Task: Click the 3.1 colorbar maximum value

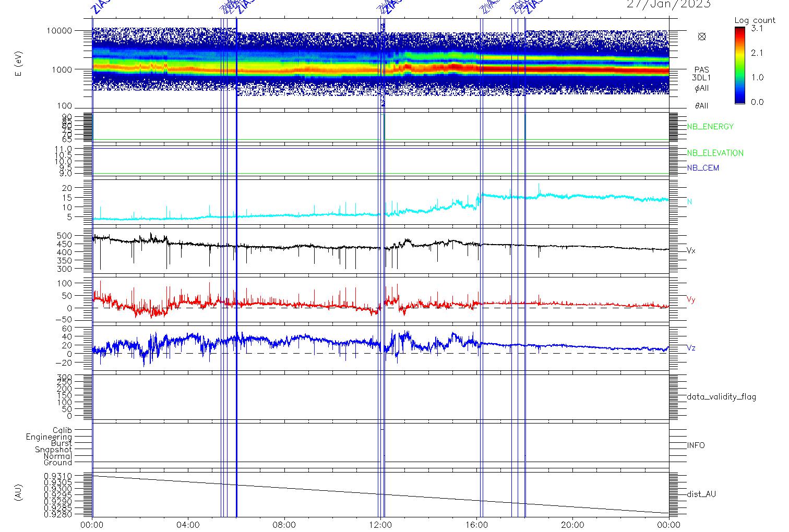Action: point(757,29)
